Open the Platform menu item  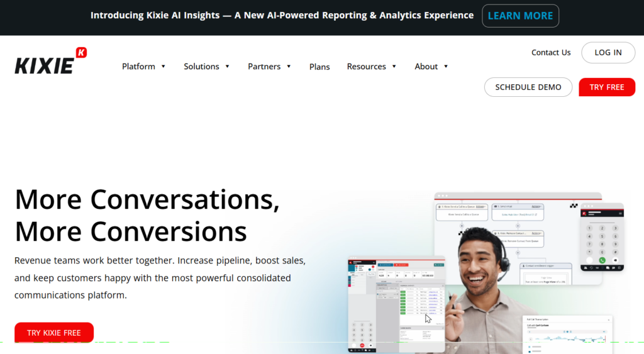[138, 67]
